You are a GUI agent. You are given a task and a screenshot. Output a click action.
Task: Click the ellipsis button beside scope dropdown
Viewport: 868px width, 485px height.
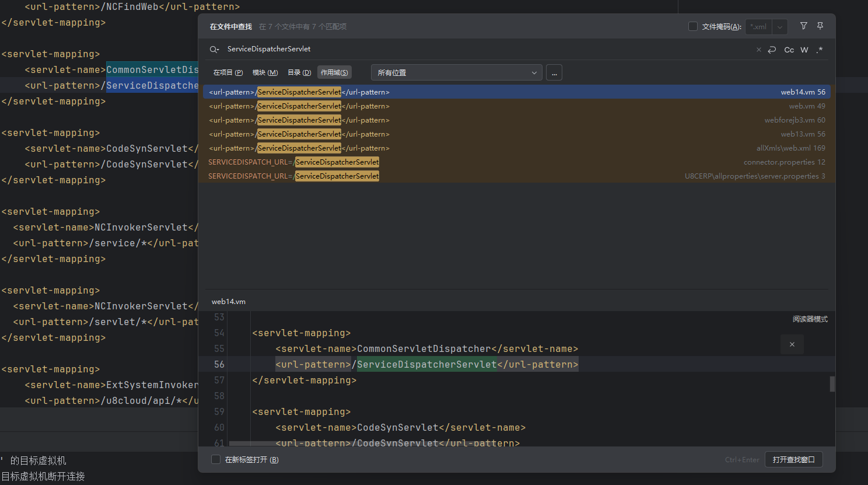tap(554, 73)
